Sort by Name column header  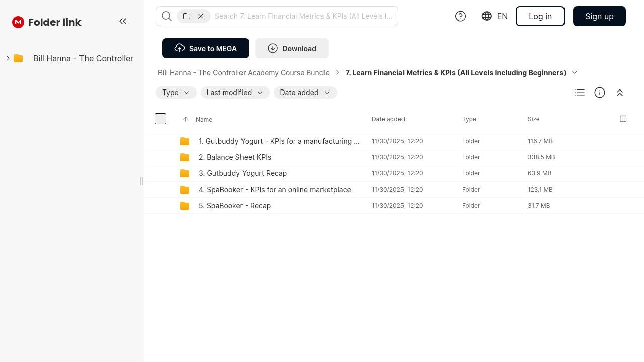pyautogui.click(x=204, y=119)
